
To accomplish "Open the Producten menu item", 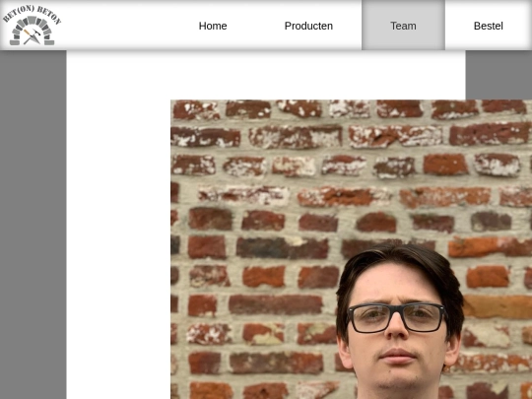I will (x=308, y=26).
